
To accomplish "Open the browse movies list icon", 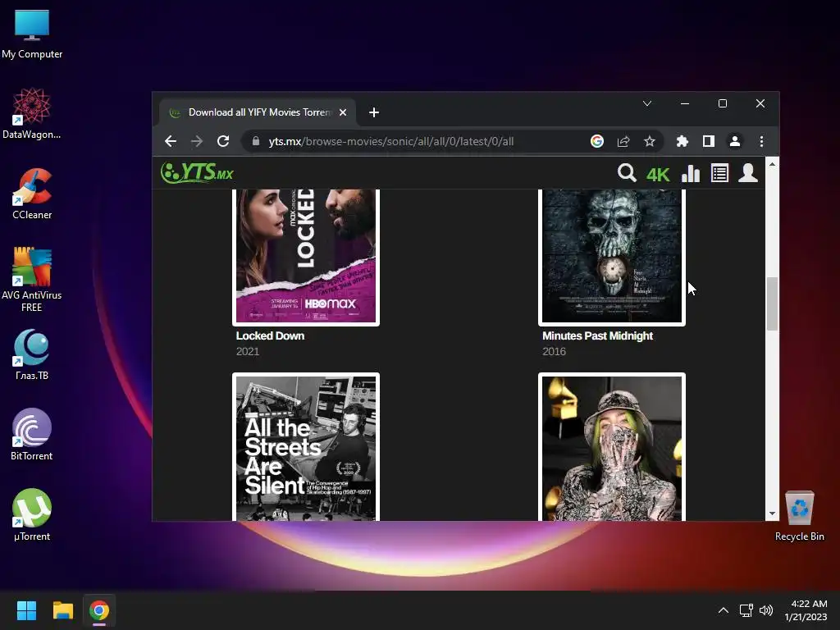I will pos(719,173).
